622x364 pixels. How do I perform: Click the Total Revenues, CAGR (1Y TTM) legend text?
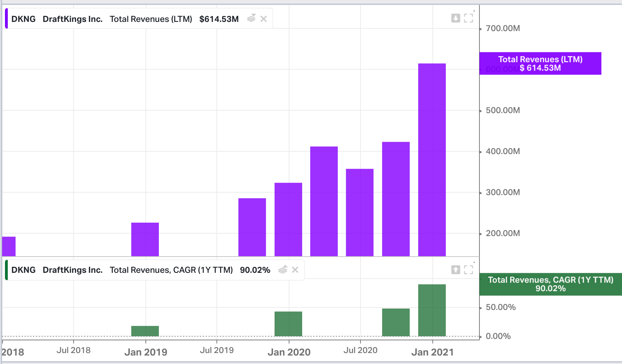[171, 270]
